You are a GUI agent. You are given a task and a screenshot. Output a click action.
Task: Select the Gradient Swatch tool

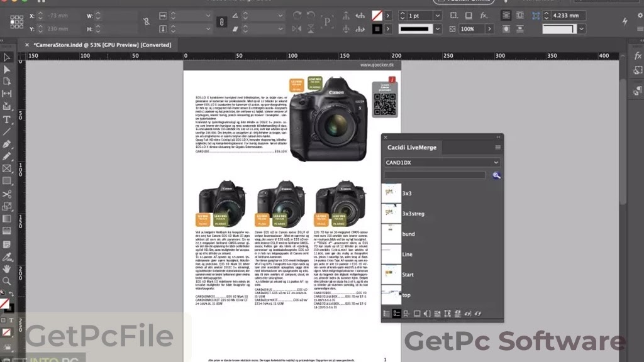click(6, 219)
